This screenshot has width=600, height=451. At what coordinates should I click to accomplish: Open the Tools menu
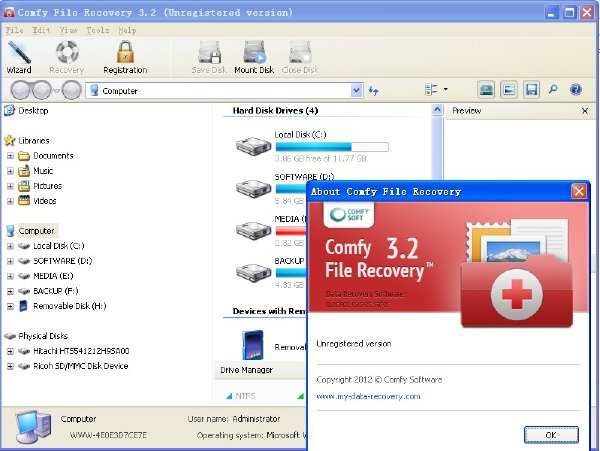point(98,30)
